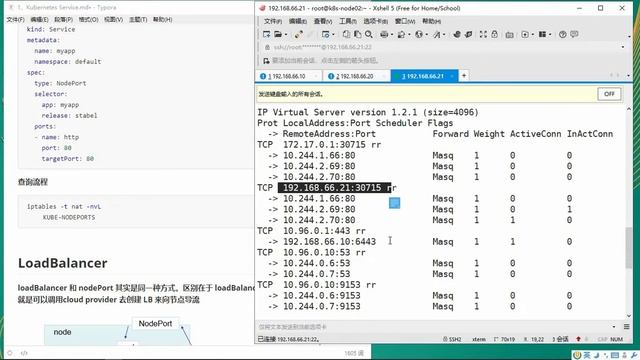Click Typora source code mode icon bottom-left
This screenshot has width=640, height=360.
click(x=24, y=353)
